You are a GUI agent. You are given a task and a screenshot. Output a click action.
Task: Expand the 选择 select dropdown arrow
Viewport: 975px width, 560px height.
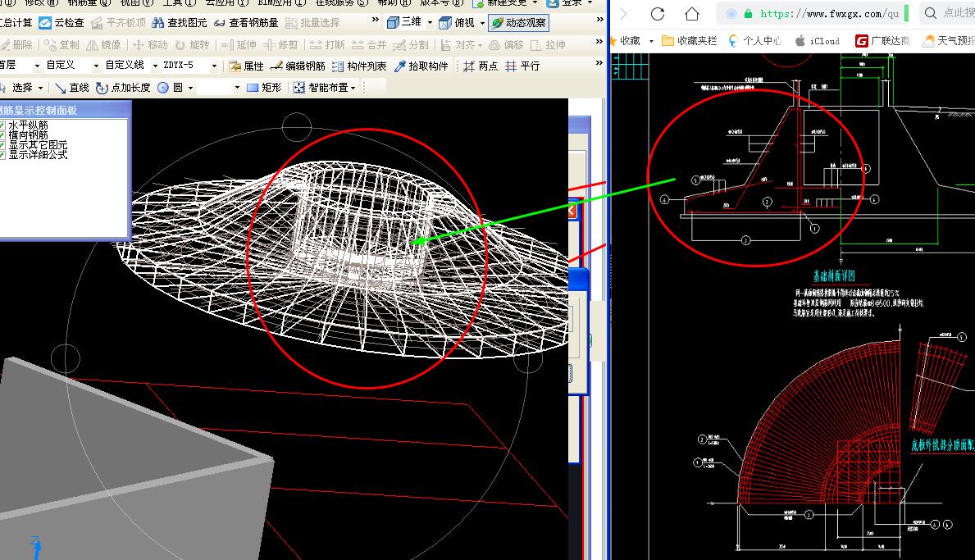[40, 88]
